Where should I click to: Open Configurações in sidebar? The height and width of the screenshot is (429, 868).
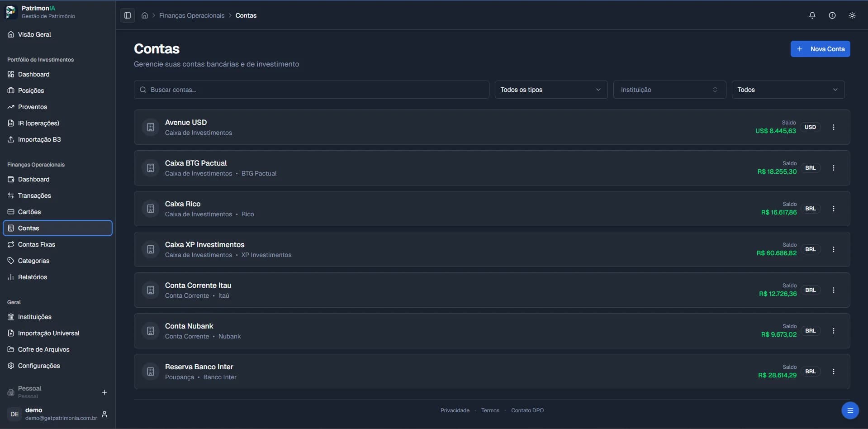click(x=57, y=366)
